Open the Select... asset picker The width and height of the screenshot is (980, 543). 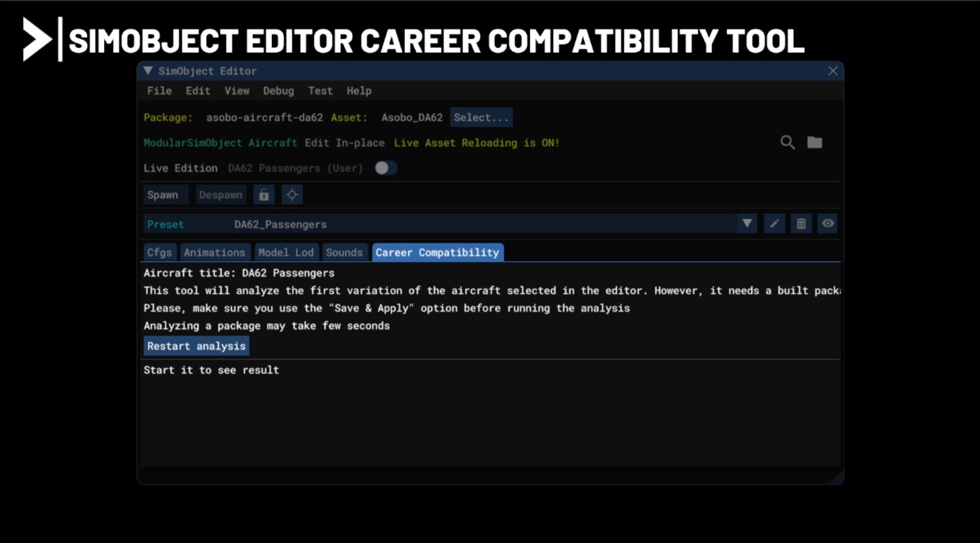click(481, 117)
